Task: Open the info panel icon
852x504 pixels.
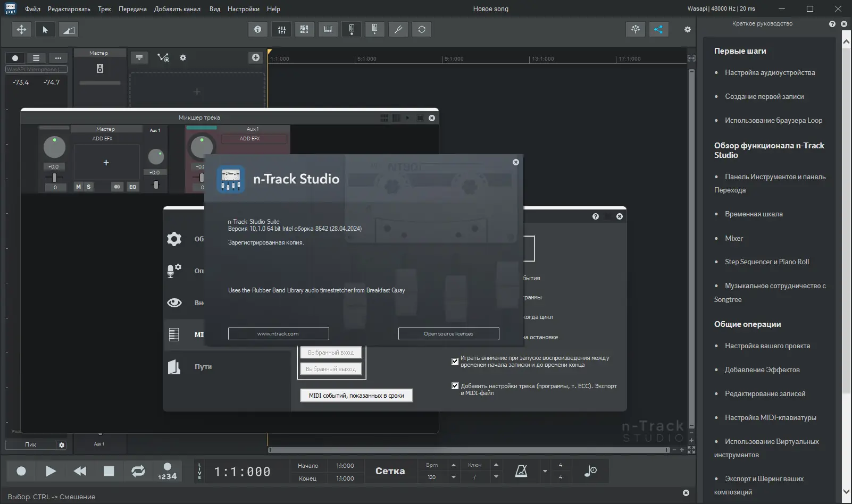Action: click(x=258, y=30)
